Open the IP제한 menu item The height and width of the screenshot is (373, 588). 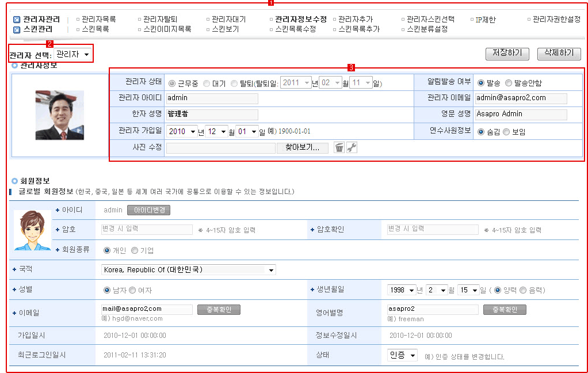(x=485, y=20)
